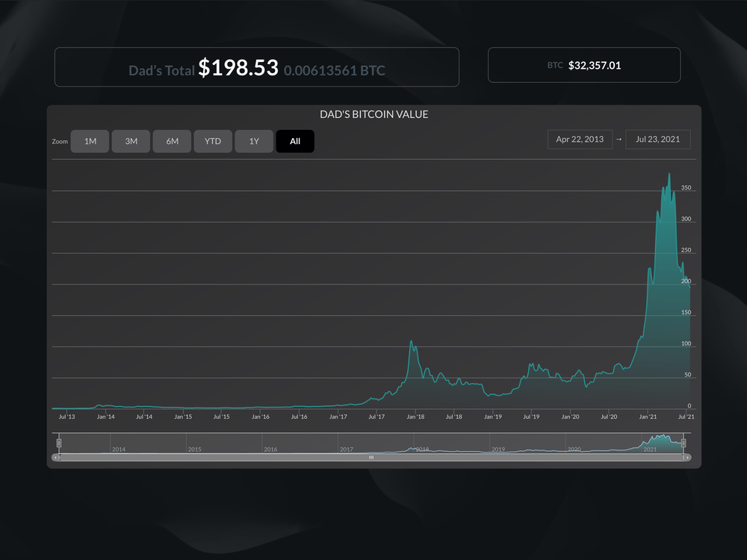Screen dimensions: 747x560
Task: Click the BTC price box $32,357.01
Action: 584,65
